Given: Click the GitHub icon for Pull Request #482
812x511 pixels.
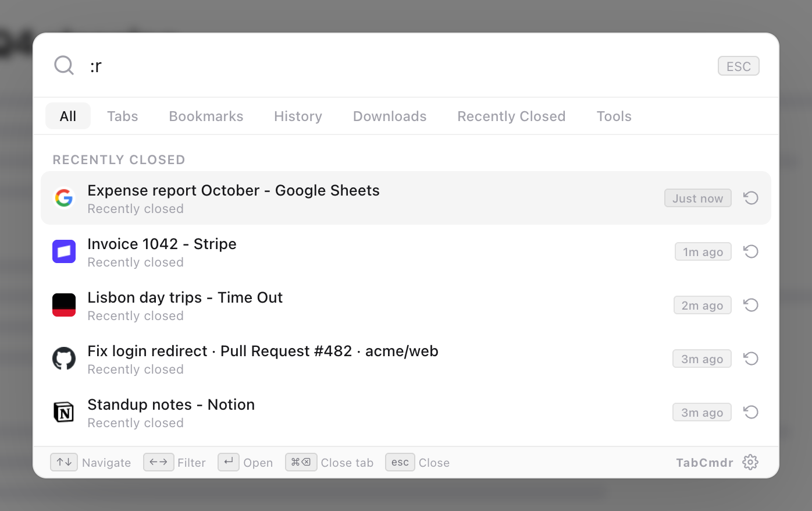Looking at the screenshot, I should pos(64,359).
